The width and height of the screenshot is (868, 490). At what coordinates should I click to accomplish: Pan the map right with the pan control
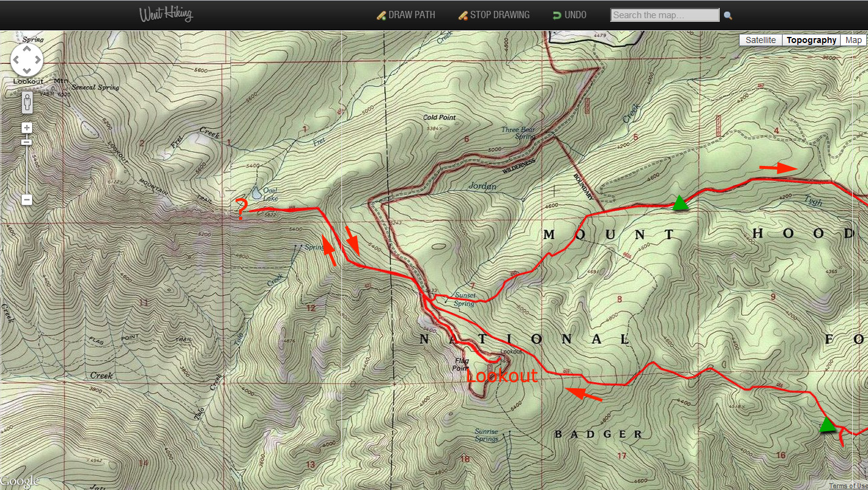pos(38,60)
